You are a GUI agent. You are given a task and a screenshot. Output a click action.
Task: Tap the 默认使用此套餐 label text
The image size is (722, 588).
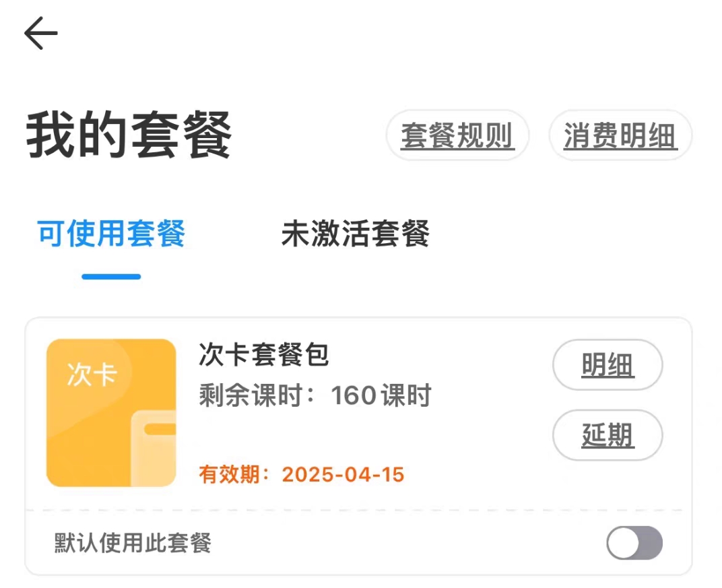pyautogui.click(x=133, y=543)
